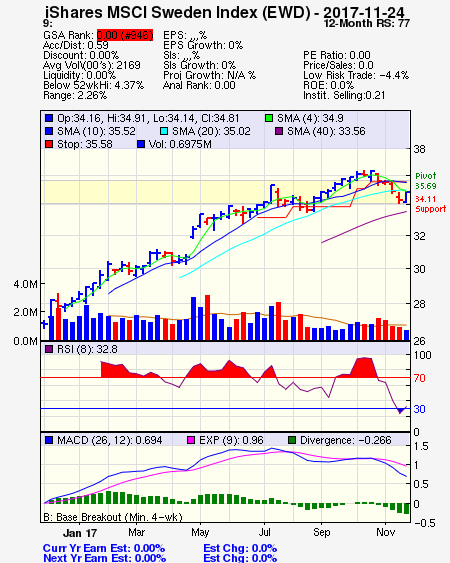Click the Sls Growth: 0% text
This screenshot has height=563, width=450.
[199, 65]
